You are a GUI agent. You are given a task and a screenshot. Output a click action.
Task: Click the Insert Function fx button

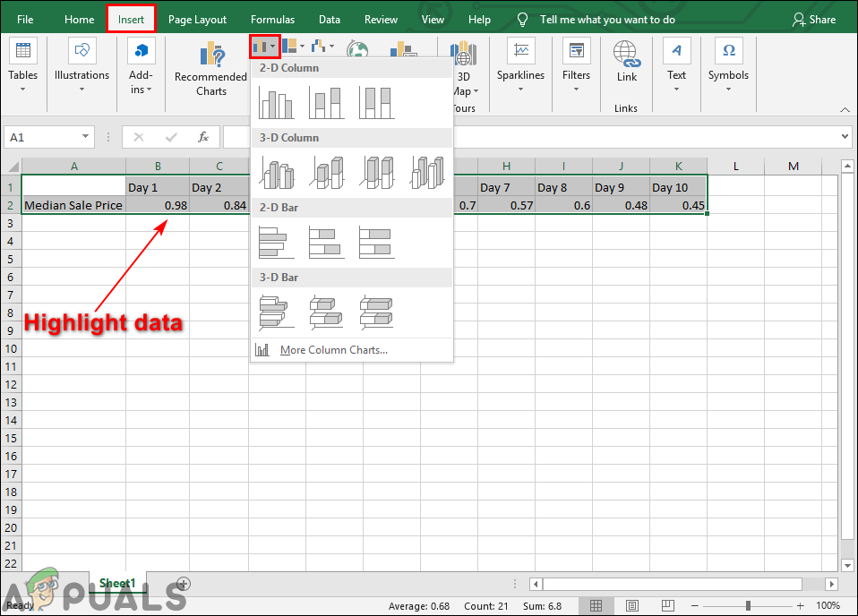tap(203, 137)
